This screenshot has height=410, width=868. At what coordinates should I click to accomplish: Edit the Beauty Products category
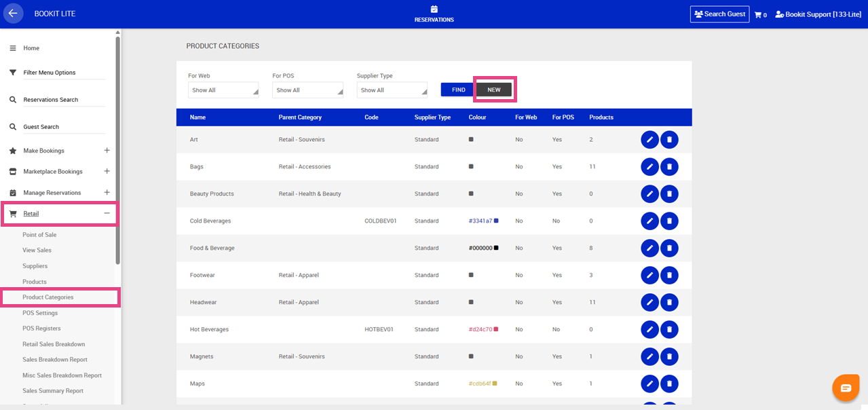point(649,194)
